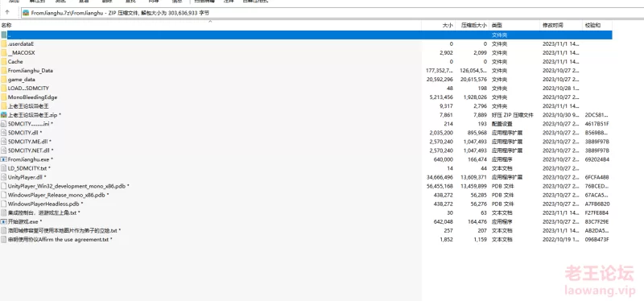Click the UnityPlayer.dll file icon
This screenshot has width=644, height=301.
(4, 177)
